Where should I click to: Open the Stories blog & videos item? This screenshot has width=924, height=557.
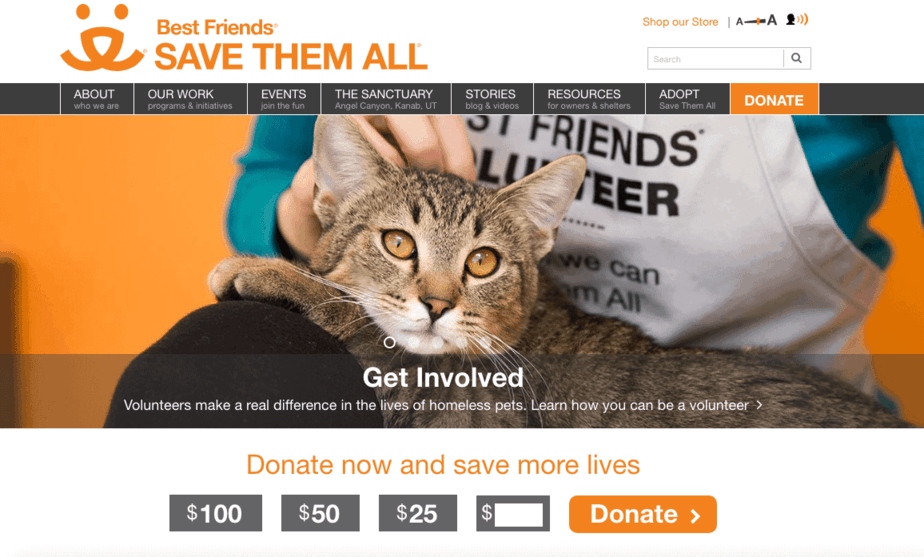[x=492, y=98]
